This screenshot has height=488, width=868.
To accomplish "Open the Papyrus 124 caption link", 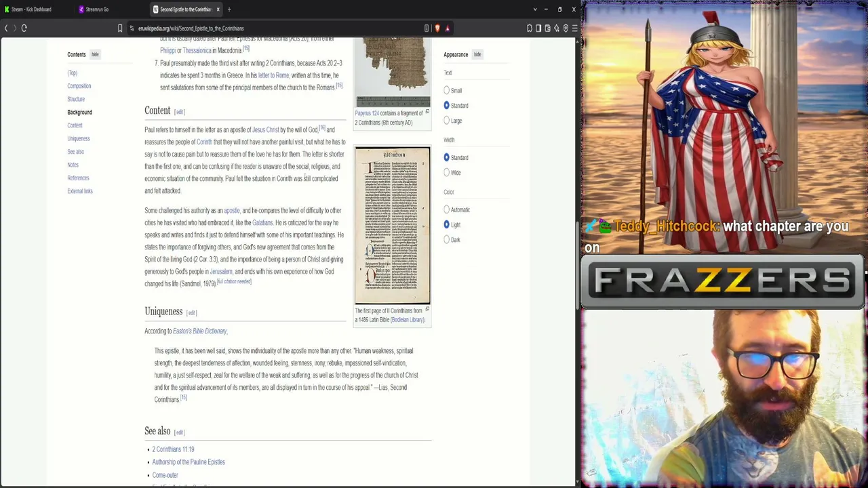I will point(367,113).
